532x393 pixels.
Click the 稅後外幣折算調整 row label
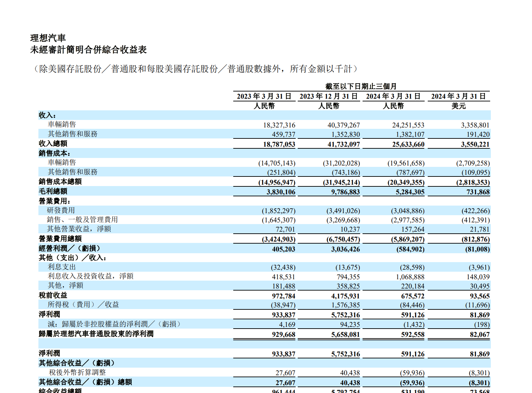pyautogui.click(x=78, y=372)
